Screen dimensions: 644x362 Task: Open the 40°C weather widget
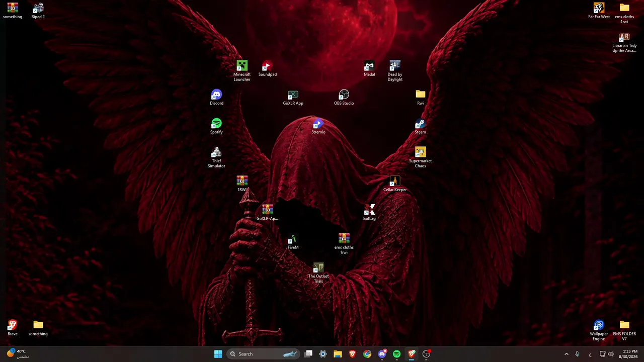click(x=18, y=354)
